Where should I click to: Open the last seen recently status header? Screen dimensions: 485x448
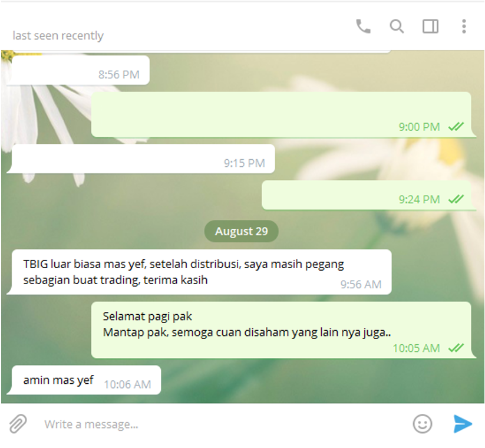(58, 35)
